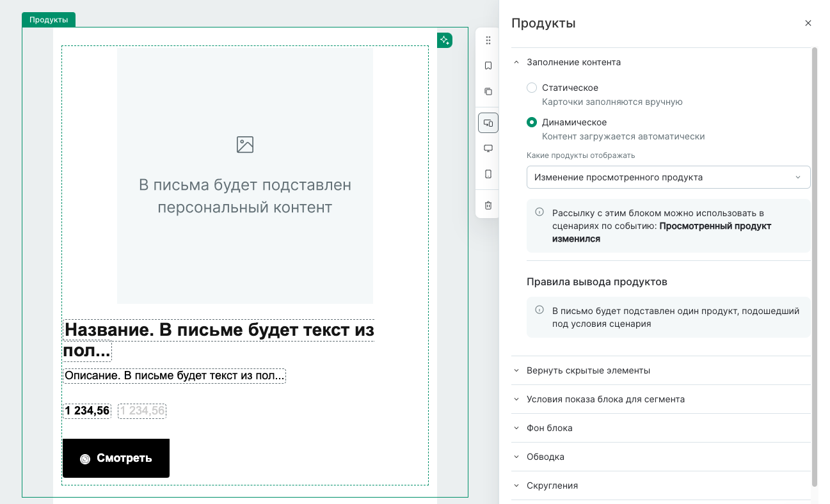The width and height of the screenshot is (830, 504).
Task: Expand Вернуть скрытые элементы section
Action: point(661,370)
